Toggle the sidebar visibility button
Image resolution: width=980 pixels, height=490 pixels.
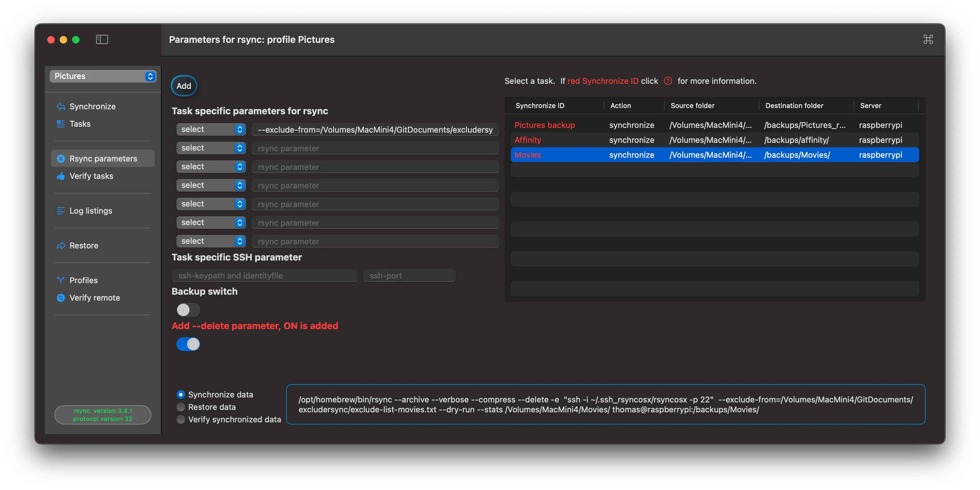[102, 39]
